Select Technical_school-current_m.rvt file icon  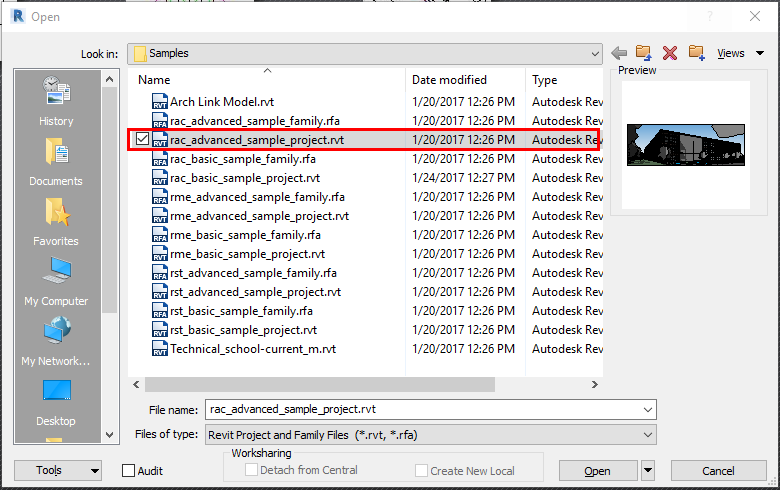(160, 348)
